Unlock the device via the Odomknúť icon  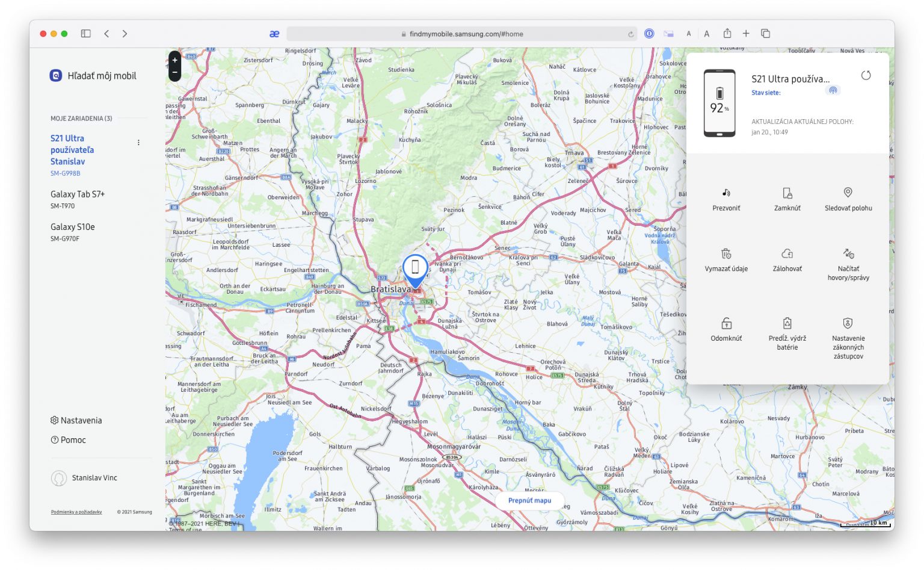[726, 323]
